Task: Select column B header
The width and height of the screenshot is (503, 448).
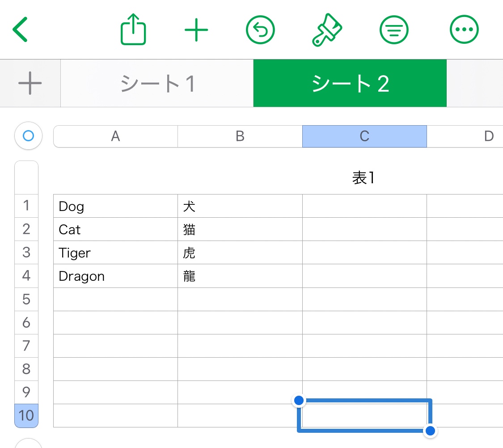Action: click(240, 136)
